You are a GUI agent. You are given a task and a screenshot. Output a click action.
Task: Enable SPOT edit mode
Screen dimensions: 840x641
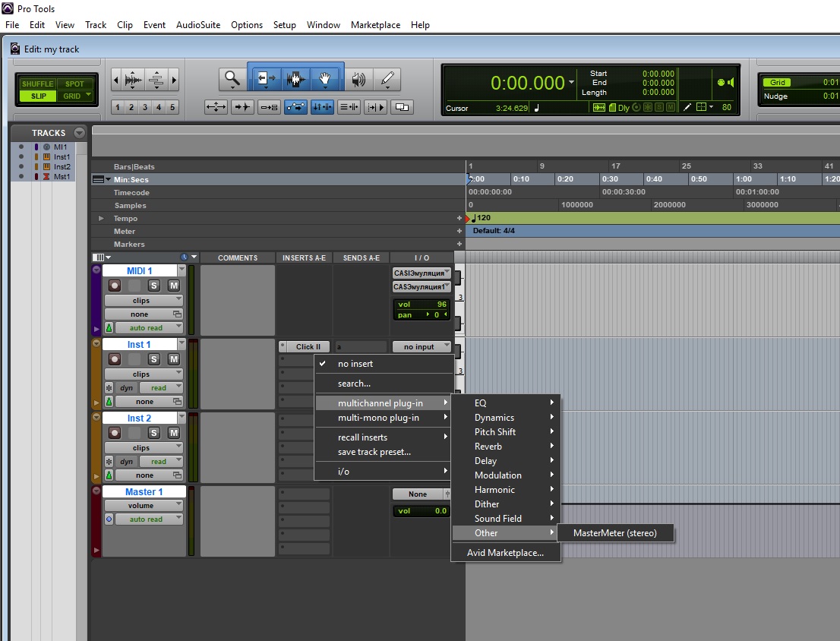(x=74, y=84)
